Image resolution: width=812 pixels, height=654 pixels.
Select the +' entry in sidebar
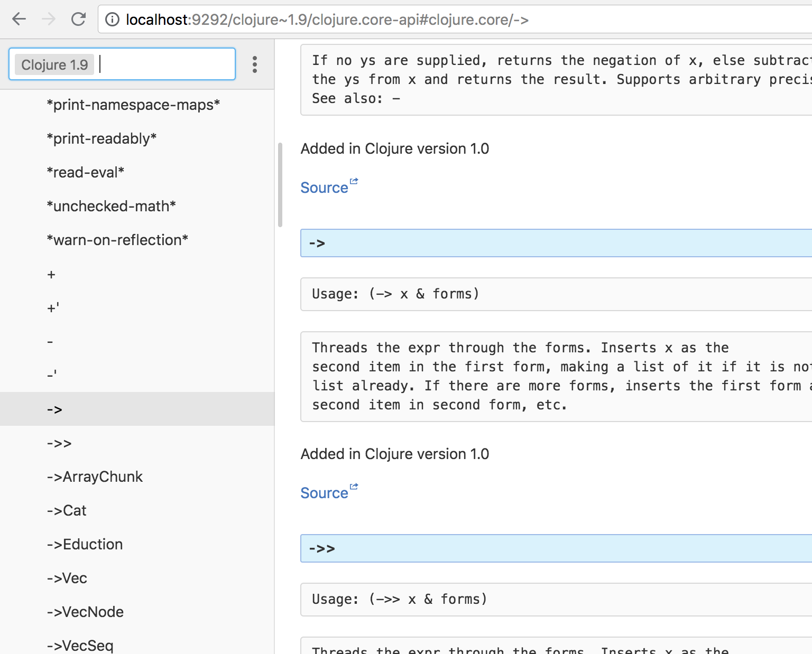(x=137, y=307)
